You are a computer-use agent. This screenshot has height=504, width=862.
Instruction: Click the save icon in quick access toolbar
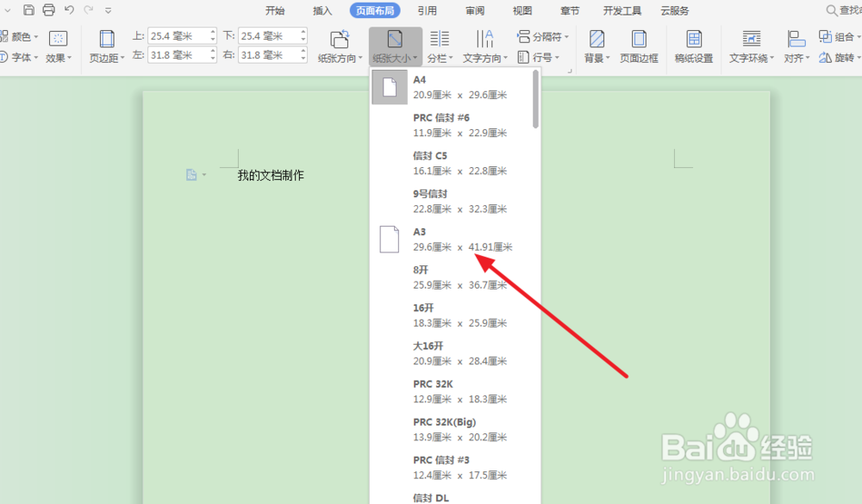tap(28, 9)
